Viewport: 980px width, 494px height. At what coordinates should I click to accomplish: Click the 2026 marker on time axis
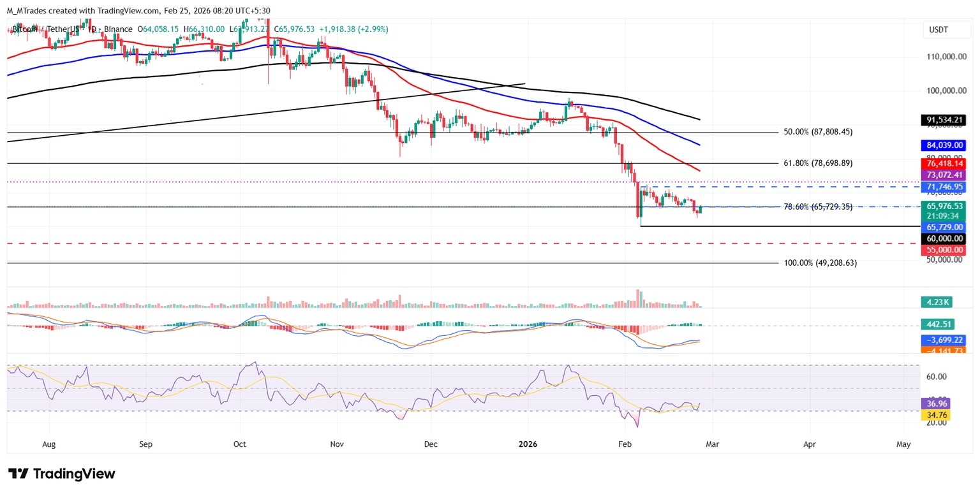click(527, 443)
